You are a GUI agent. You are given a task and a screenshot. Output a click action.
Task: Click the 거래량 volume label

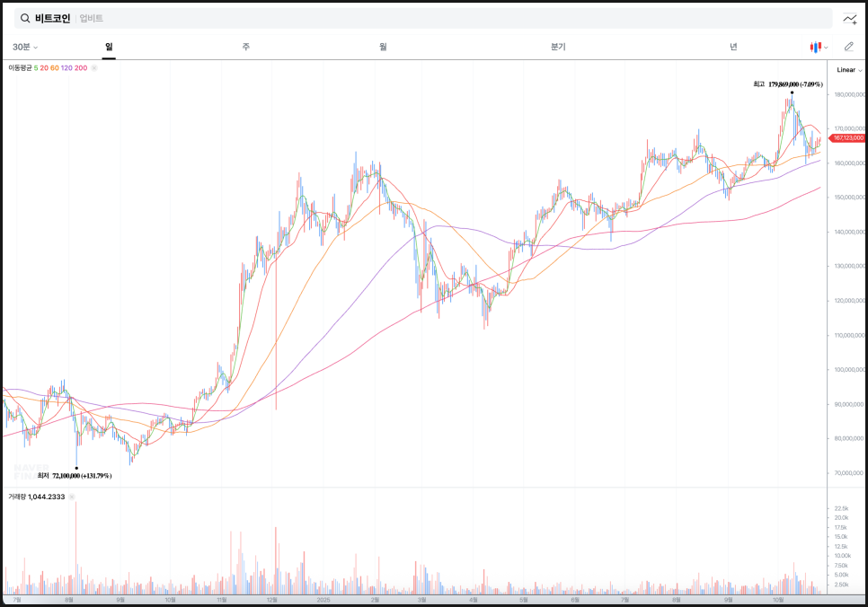click(x=17, y=497)
